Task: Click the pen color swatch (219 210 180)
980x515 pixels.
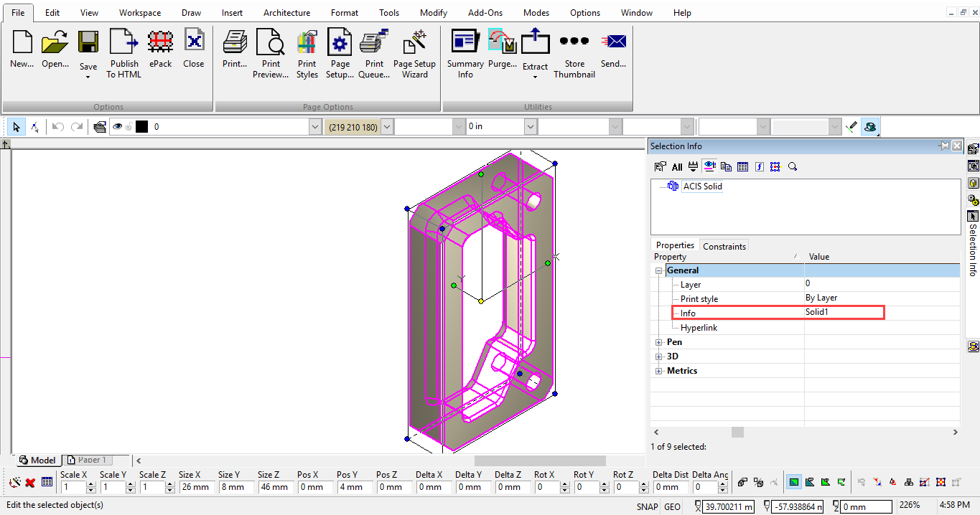Action: click(352, 127)
